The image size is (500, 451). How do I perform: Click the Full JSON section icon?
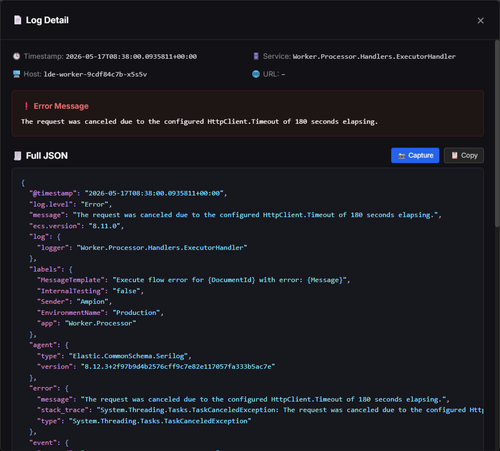pos(17,156)
